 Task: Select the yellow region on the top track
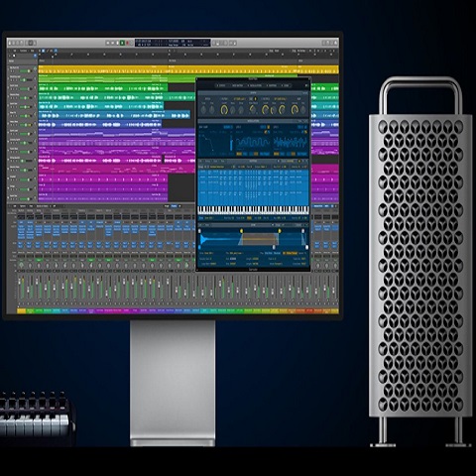pos(188,69)
